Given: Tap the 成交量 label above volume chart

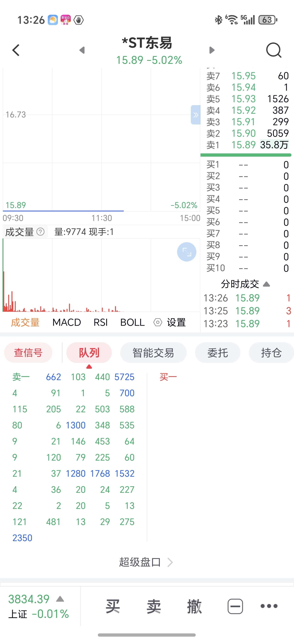Looking at the screenshot, I should [x=20, y=232].
